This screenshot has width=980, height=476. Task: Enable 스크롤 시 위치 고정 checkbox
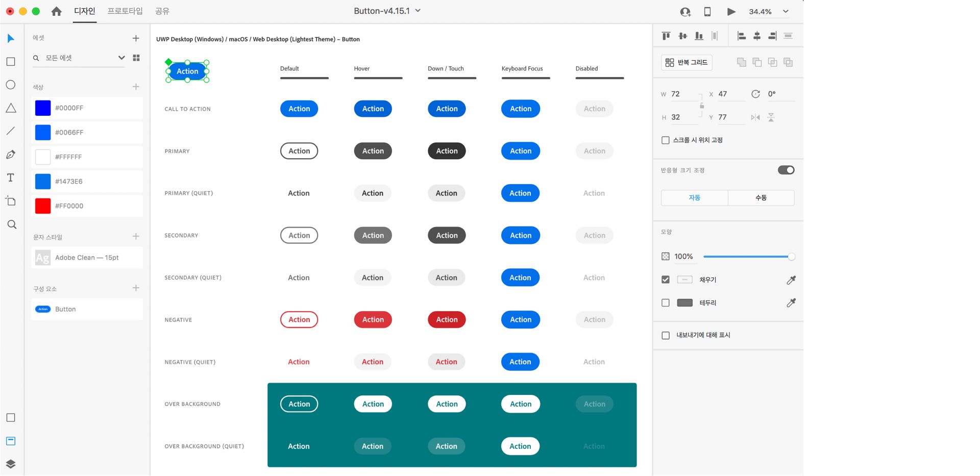click(666, 140)
